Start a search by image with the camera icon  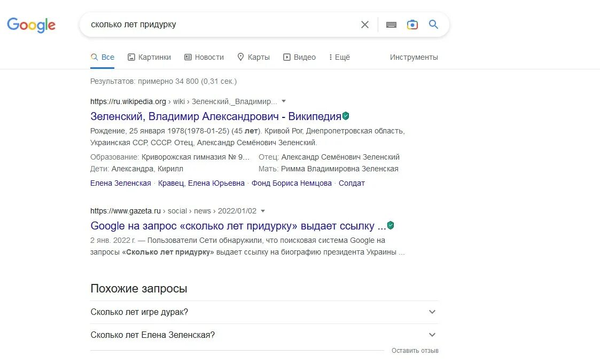click(412, 25)
